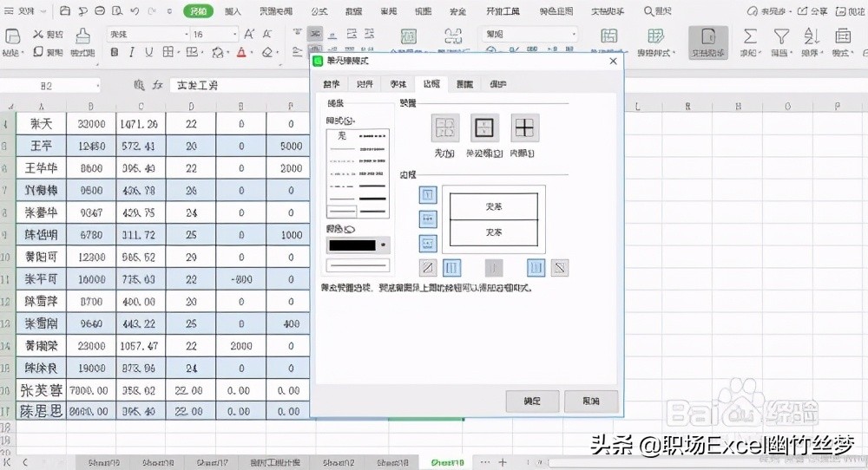Click the cell containing -800

tap(240, 279)
